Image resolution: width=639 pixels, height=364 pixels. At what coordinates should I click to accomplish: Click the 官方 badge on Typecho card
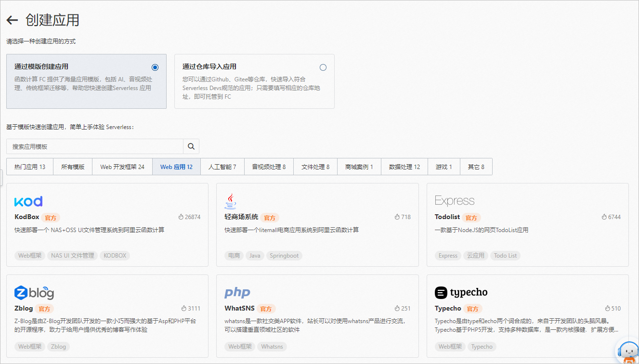472,309
